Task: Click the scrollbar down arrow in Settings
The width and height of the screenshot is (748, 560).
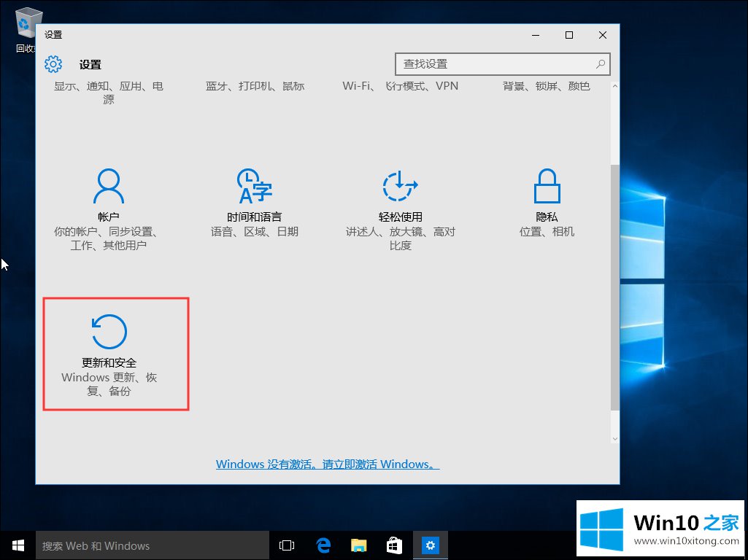Action: 615,438
